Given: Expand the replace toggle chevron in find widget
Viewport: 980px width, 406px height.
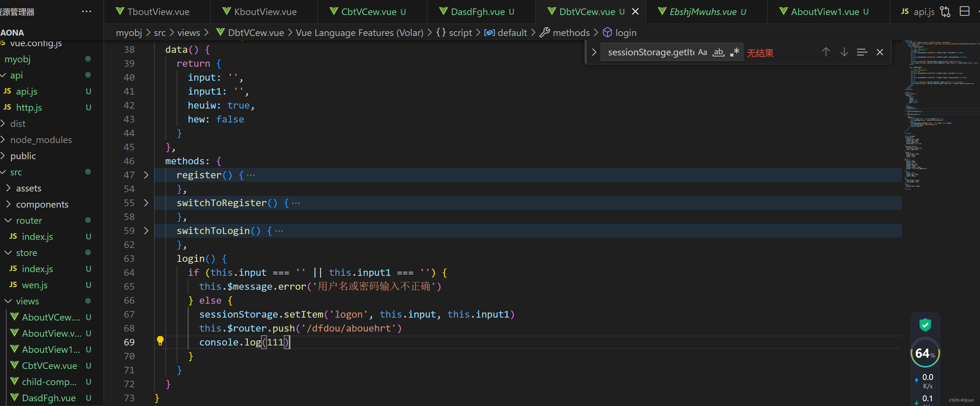Looking at the screenshot, I should (594, 52).
